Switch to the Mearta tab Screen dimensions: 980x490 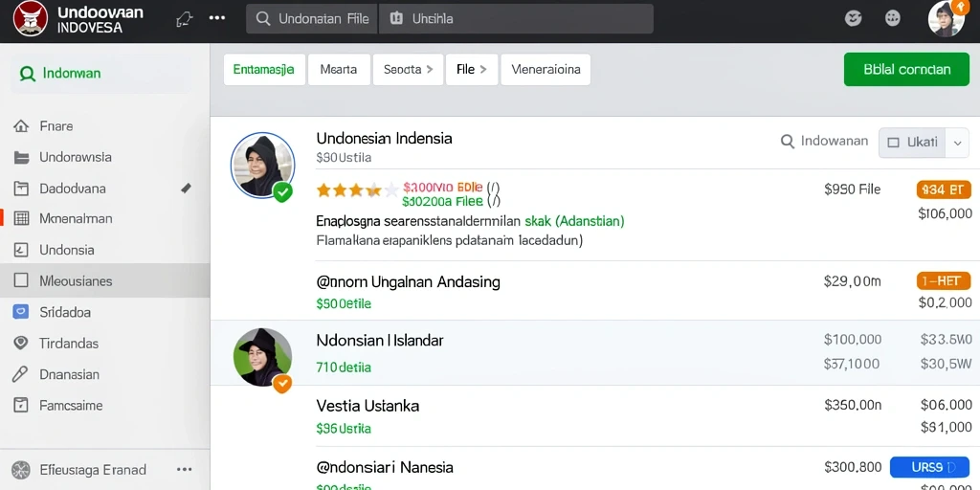pyautogui.click(x=339, y=69)
